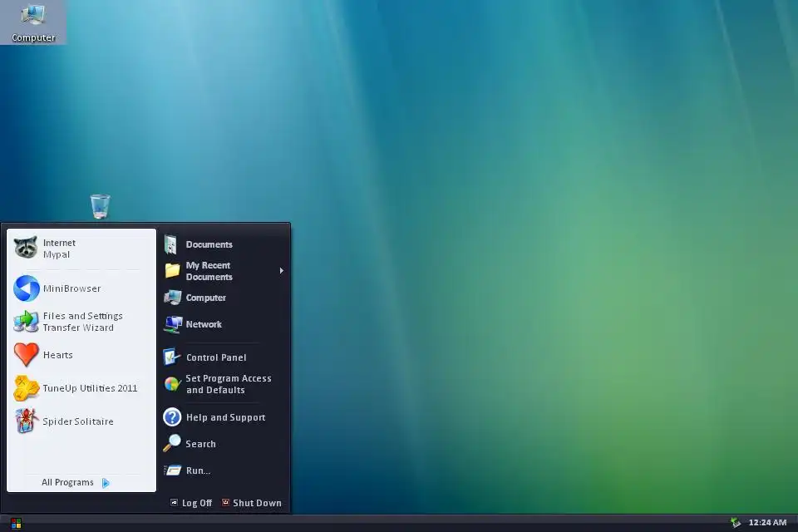Show the clock reading 12:24 AM
This screenshot has height=532, width=798.
(767, 522)
